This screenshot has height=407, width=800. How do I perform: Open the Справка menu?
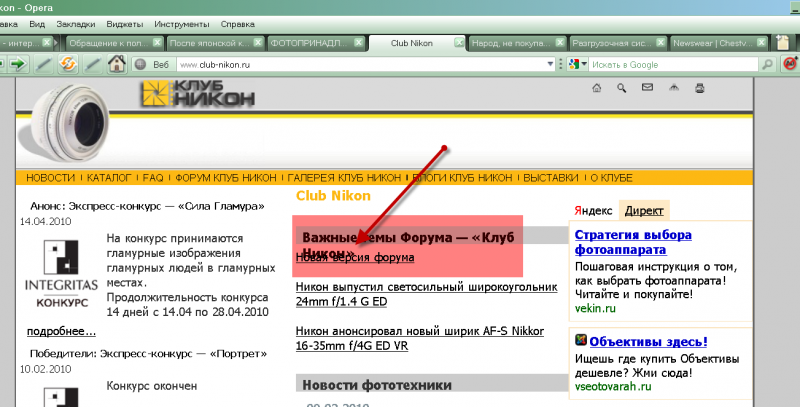[237, 24]
